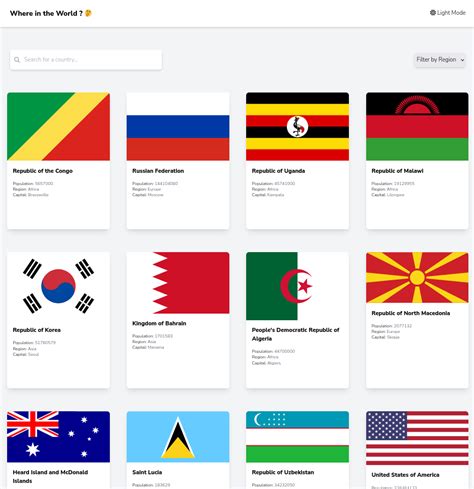This screenshot has height=489, width=474.
Task: Open the Republic of Uzbekistan flag
Action: (298, 437)
